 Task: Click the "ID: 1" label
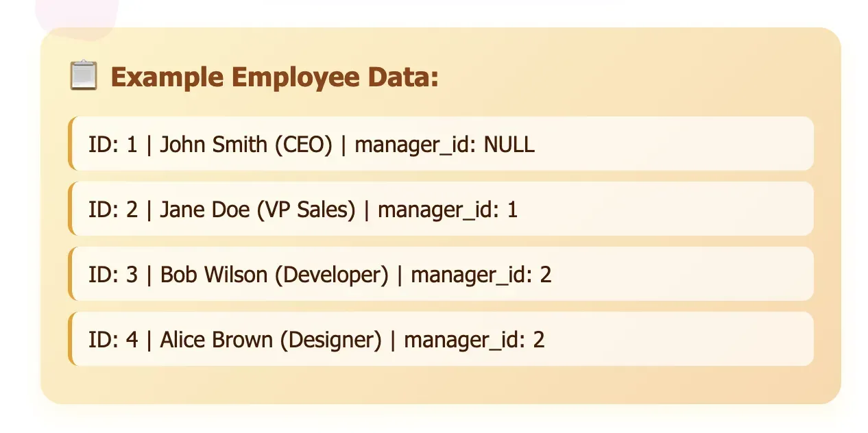(x=113, y=145)
